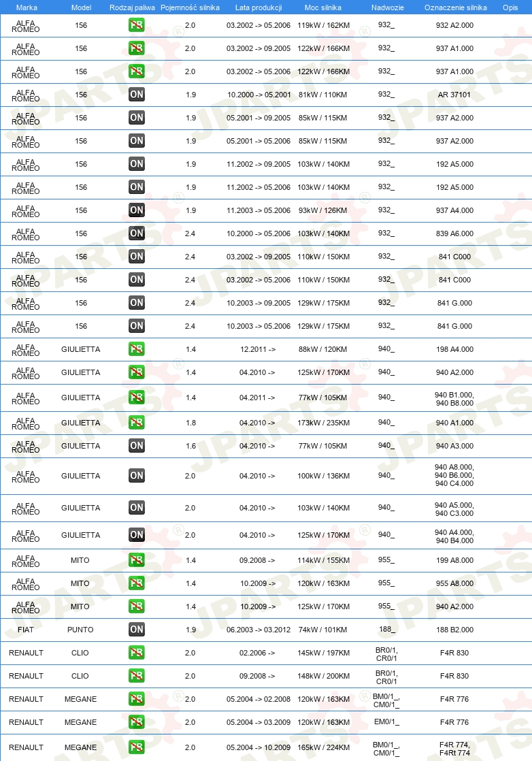This screenshot has width=532, height=761.
Task: Click FIAT in the Marka column
Action: coord(26,630)
